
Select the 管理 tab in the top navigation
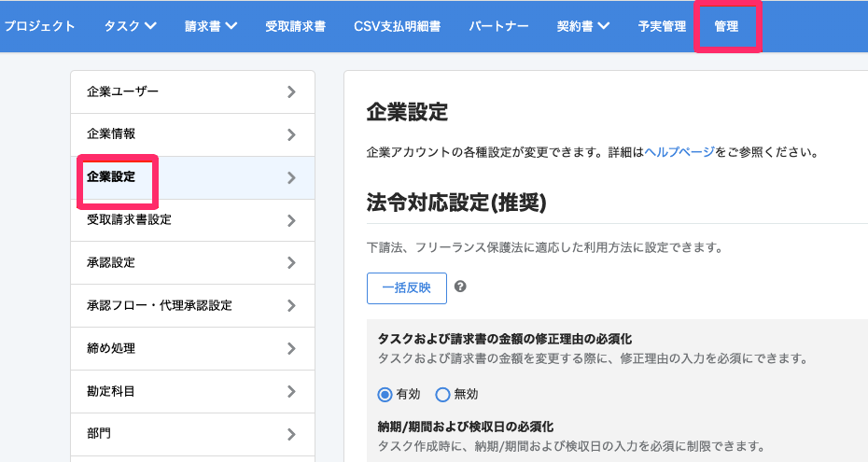pos(726,26)
